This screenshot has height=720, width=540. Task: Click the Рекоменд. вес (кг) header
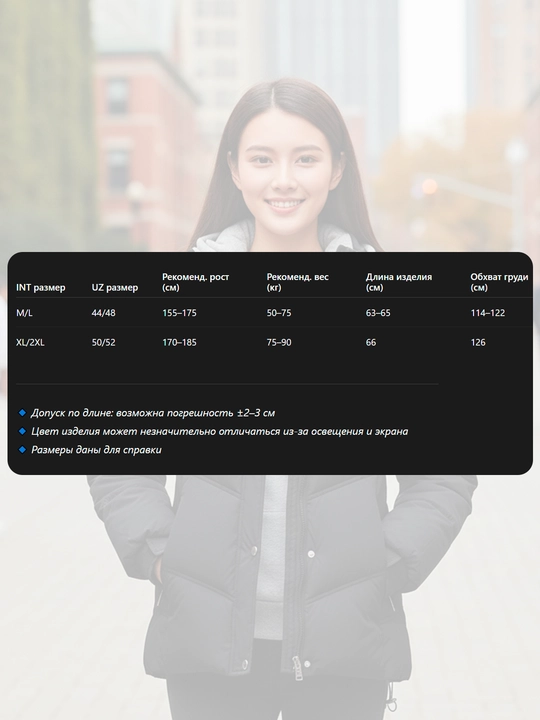[298, 282]
